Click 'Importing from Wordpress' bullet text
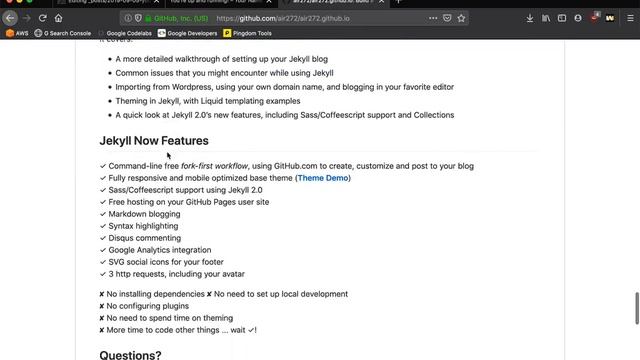 (x=284, y=87)
